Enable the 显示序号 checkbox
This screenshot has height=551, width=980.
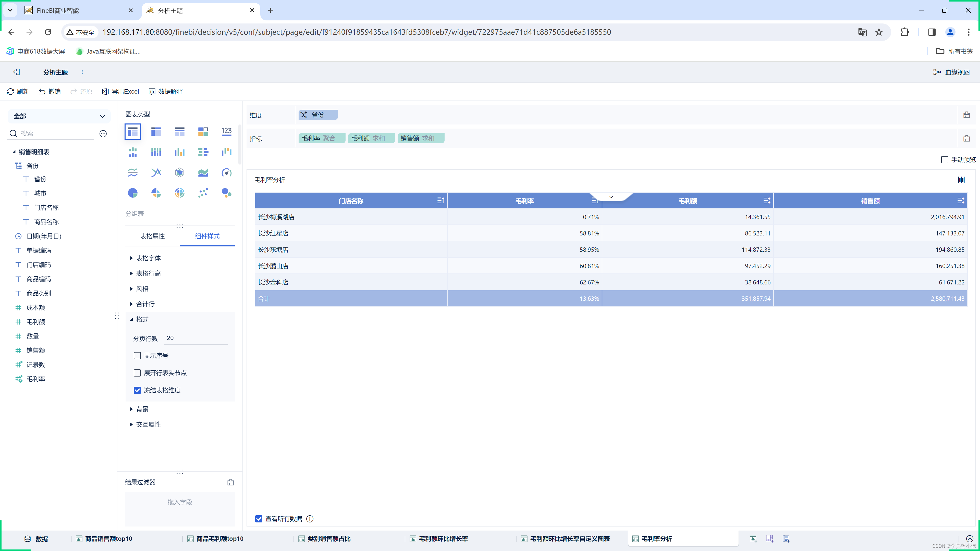tap(137, 356)
